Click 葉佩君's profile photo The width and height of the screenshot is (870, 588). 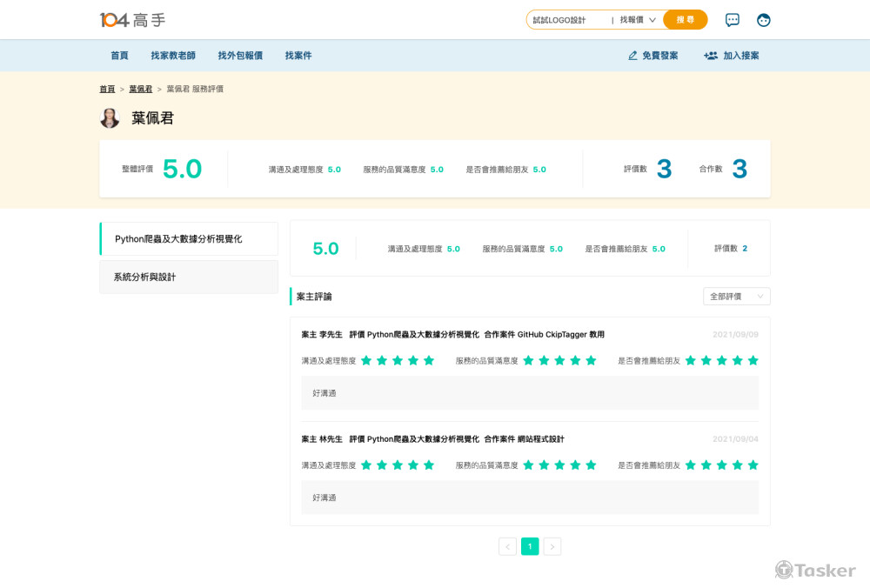pyautogui.click(x=110, y=118)
